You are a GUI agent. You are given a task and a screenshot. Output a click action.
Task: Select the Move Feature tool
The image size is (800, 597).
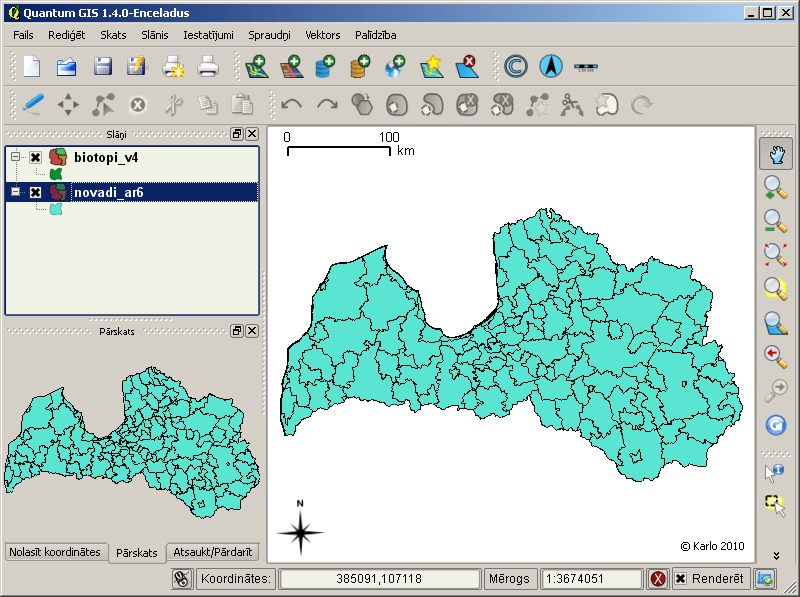68,105
